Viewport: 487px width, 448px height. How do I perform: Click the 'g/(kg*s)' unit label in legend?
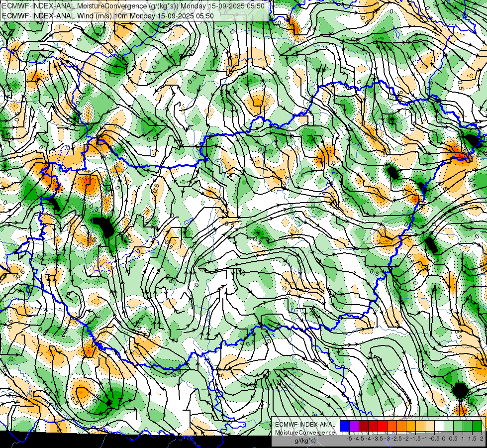(x=305, y=441)
